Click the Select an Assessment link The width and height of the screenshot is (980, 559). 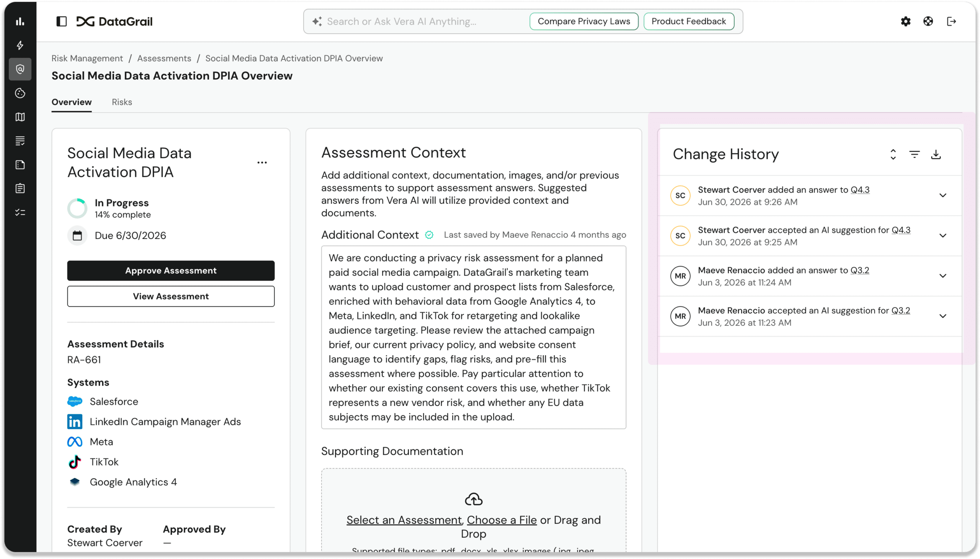tap(404, 520)
